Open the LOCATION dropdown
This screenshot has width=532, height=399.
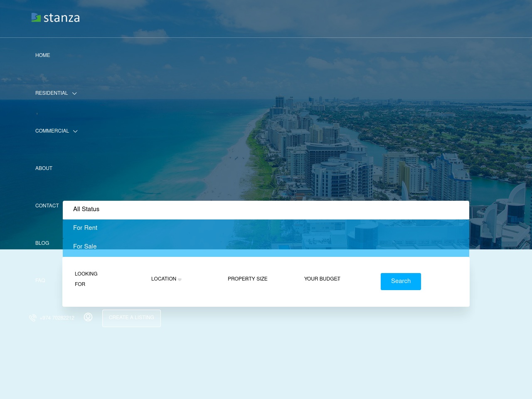(x=164, y=279)
